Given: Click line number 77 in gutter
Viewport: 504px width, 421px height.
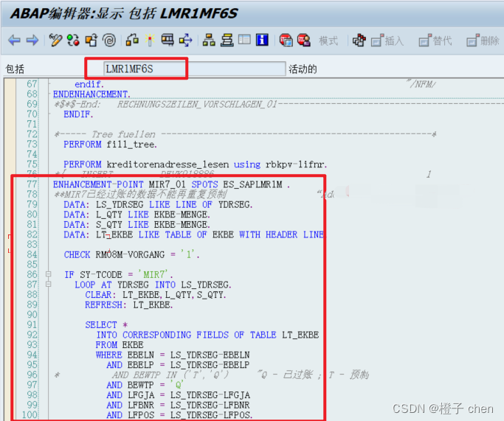Looking at the screenshot, I should tap(32, 184).
